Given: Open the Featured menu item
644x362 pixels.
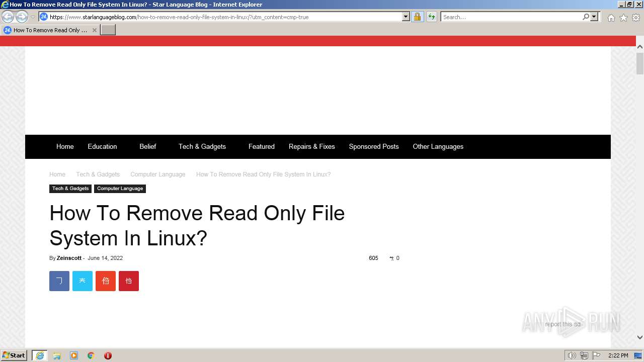Looking at the screenshot, I should [x=262, y=146].
